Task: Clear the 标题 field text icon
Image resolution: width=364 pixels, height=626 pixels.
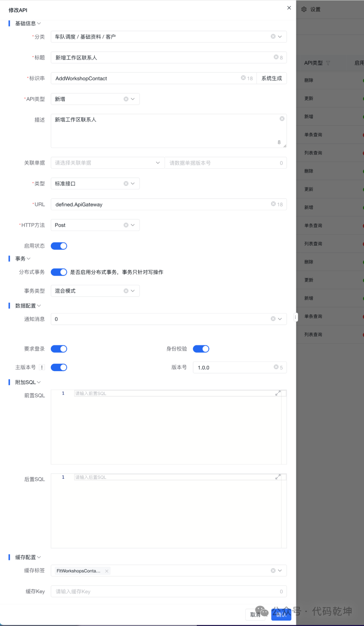Action: [276, 57]
